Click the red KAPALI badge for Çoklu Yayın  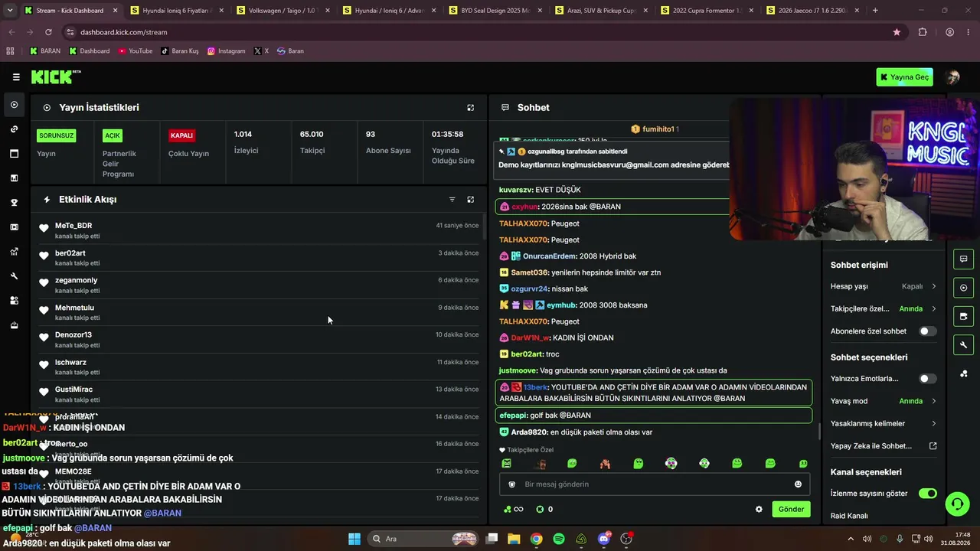[x=182, y=135]
